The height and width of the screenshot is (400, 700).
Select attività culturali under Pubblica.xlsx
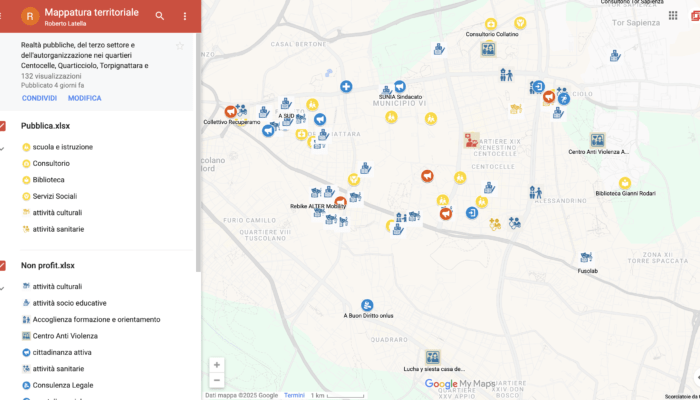57,213
